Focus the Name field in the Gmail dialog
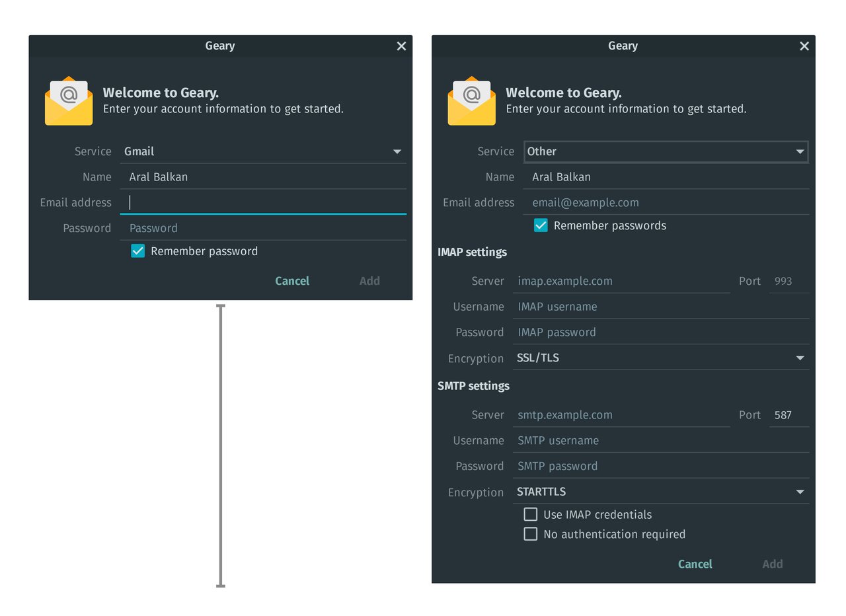The width and height of the screenshot is (846, 616). (x=263, y=176)
